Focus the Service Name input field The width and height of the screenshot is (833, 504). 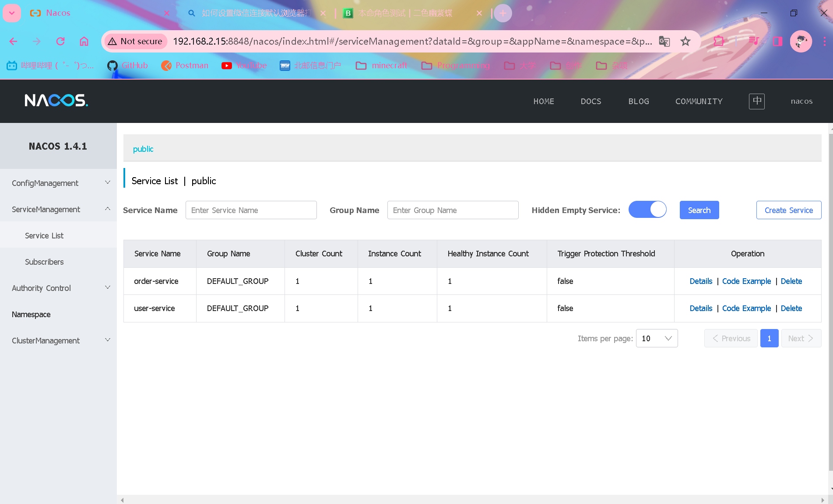pos(251,210)
